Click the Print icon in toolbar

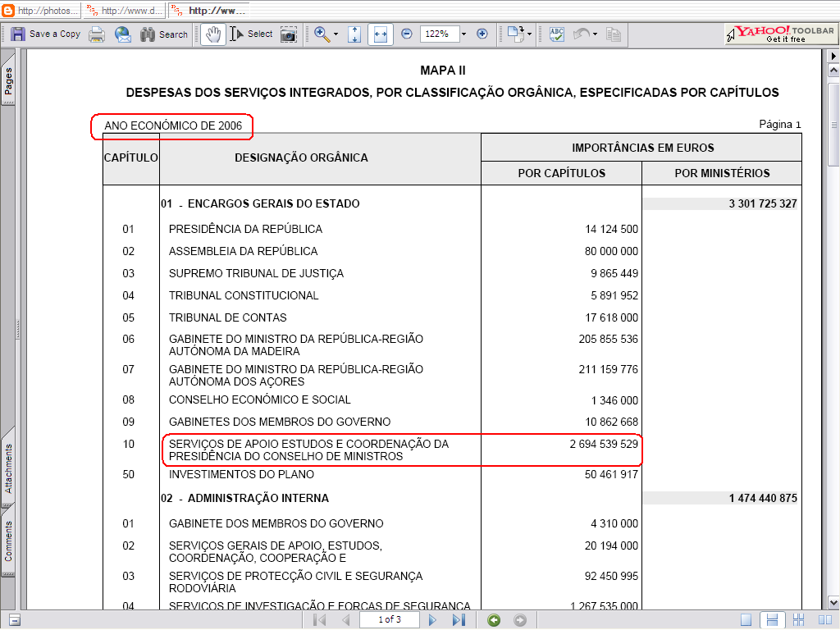click(97, 34)
